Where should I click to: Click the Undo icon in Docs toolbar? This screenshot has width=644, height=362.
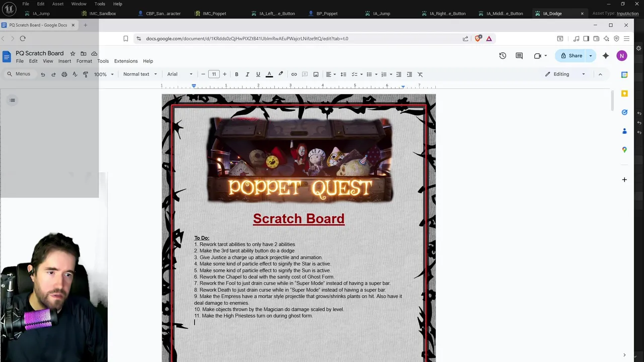coord(43,74)
